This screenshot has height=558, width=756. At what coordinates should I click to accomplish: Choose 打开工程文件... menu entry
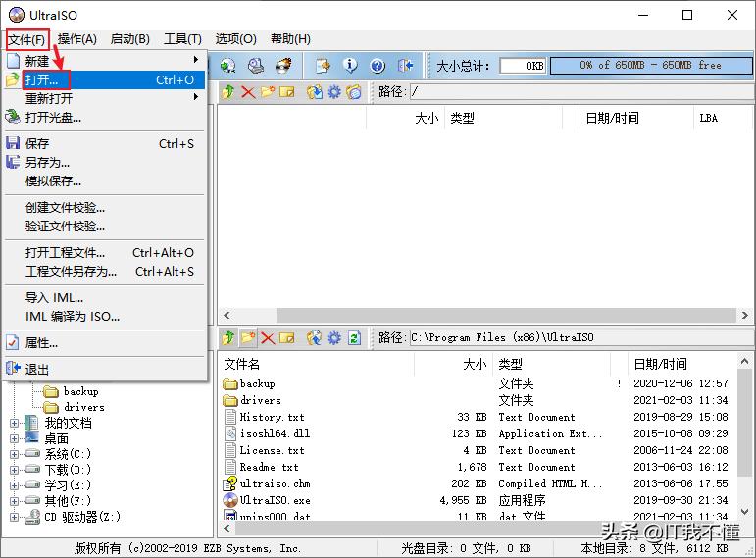[105, 253]
